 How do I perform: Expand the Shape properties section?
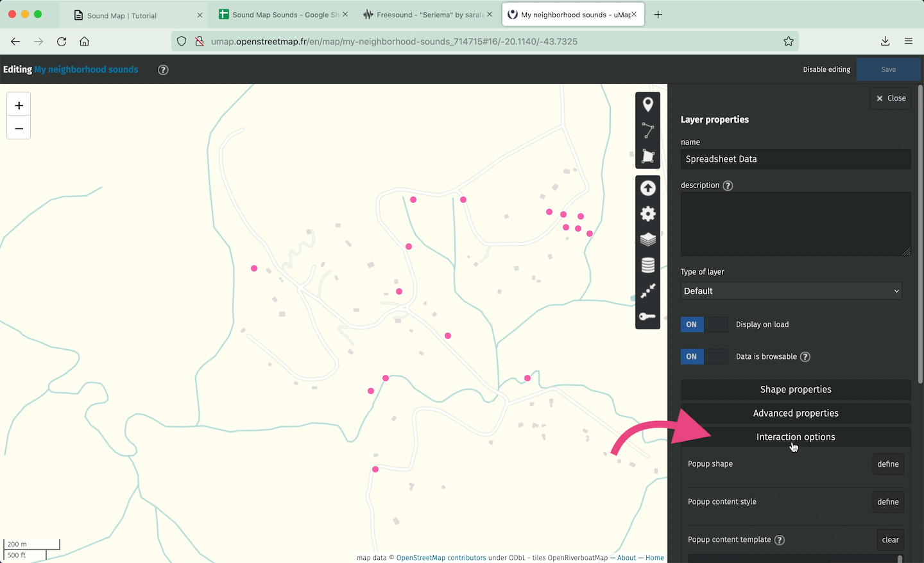click(x=795, y=390)
